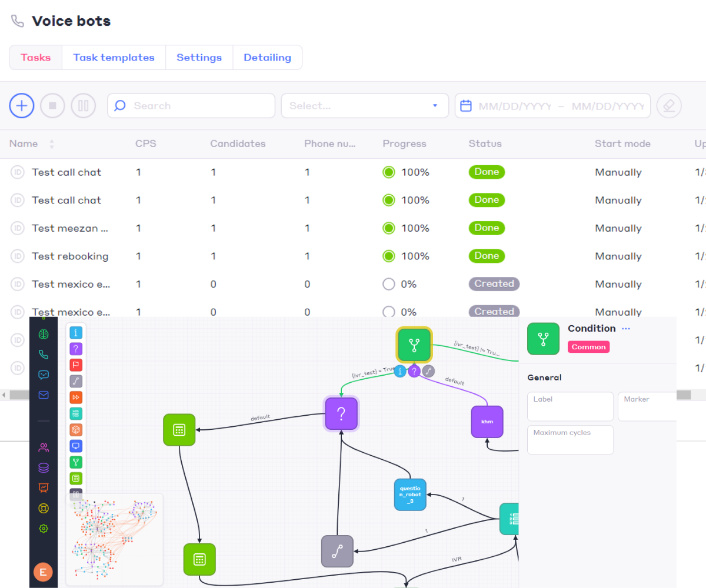The width and height of the screenshot is (706, 588).
Task: Click the Test rebooking task name
Action: (x=70, y=256)
